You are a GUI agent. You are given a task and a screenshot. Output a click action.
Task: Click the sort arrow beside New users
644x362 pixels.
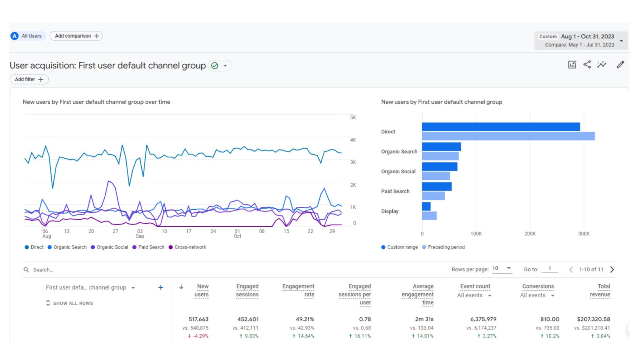point(181,287)
